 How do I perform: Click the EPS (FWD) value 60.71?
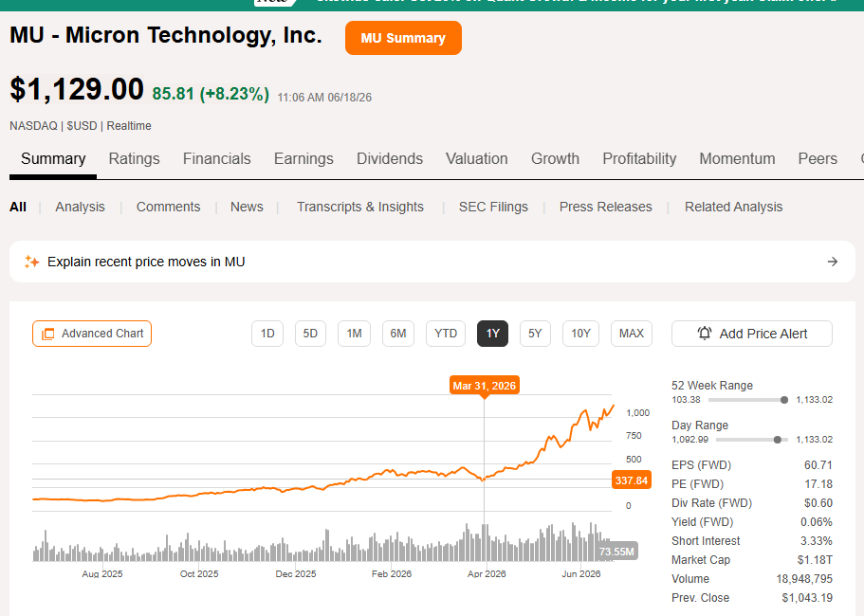(x=818, y=465)
